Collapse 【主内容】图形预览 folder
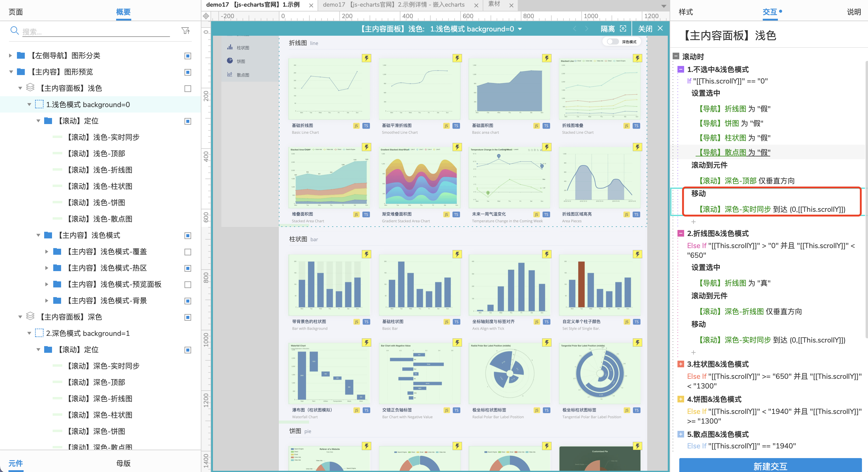This screenshot has width=868, height=472. 11,72
